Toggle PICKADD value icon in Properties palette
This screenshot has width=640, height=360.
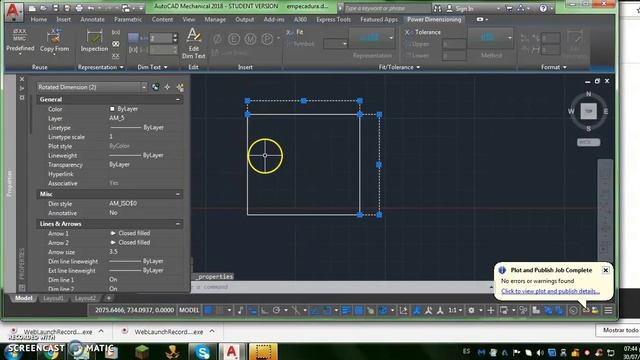pos(156,87)
